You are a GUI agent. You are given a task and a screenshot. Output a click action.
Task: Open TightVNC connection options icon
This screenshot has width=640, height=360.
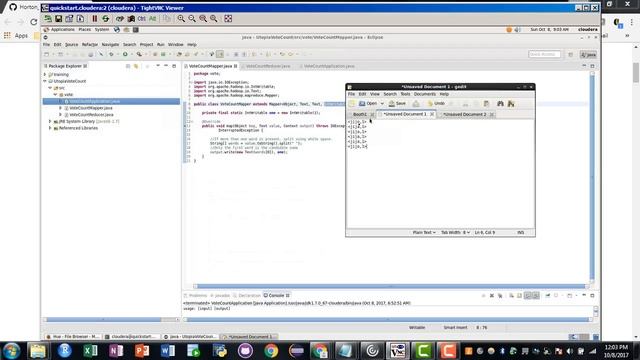69,19
